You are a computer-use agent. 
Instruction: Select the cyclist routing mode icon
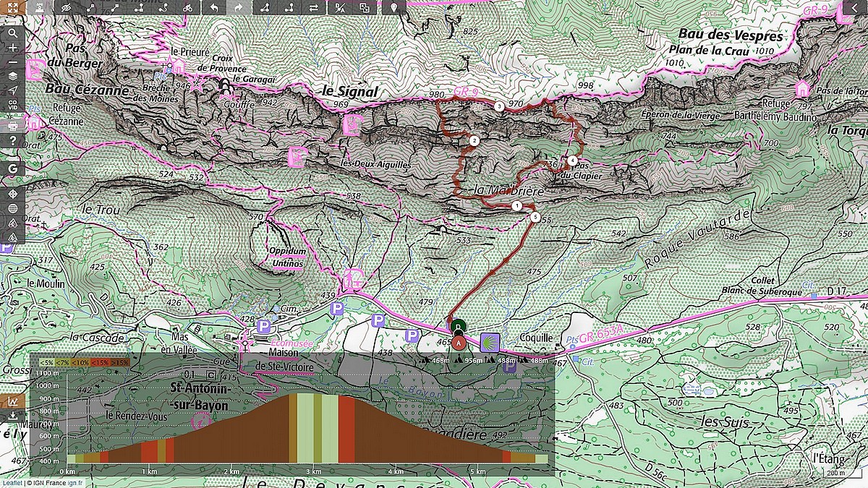188,8
